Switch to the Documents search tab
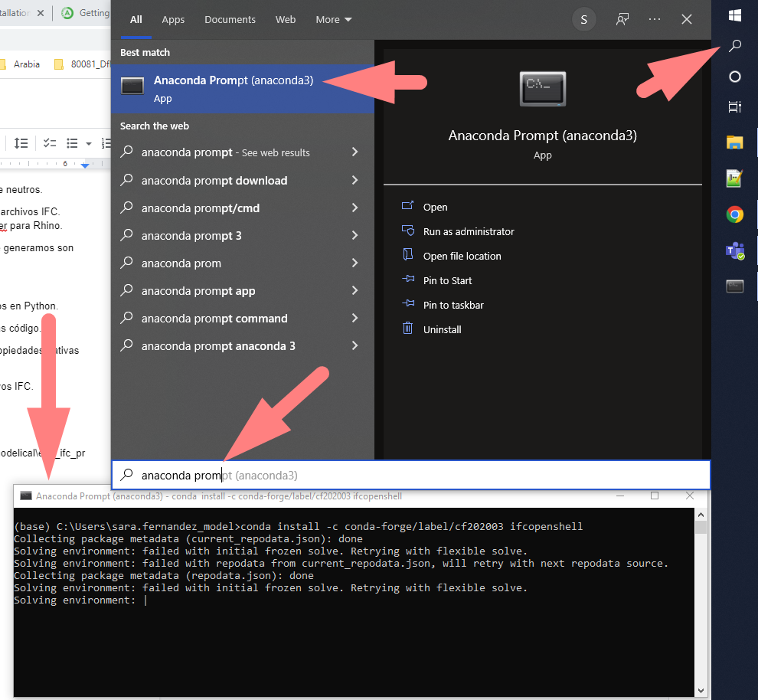 point(230,20)
